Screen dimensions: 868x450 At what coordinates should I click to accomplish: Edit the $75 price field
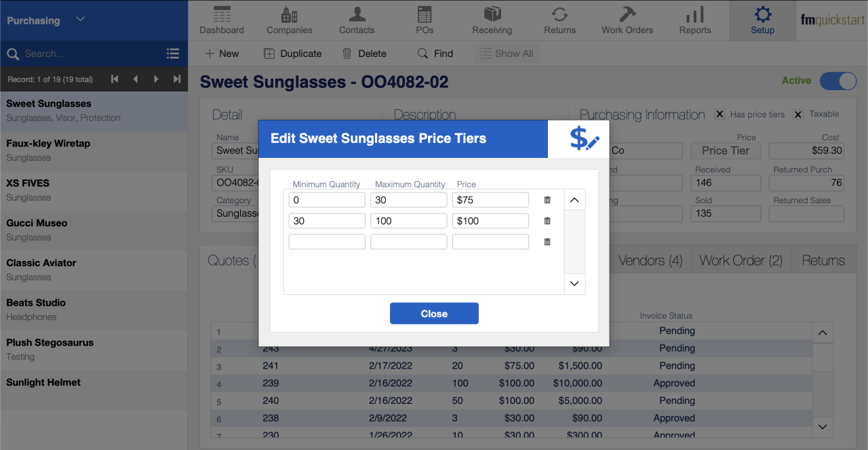[490, 200]
